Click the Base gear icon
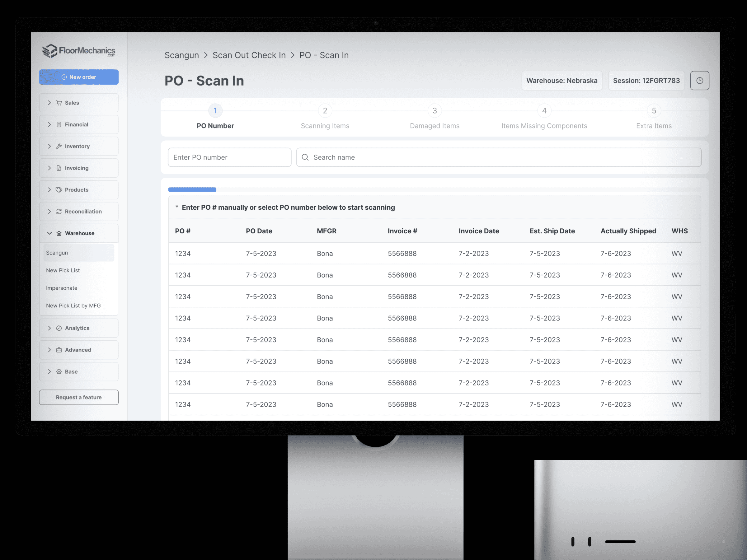Viewport: 747px width, 560px height. pos(59,371)
